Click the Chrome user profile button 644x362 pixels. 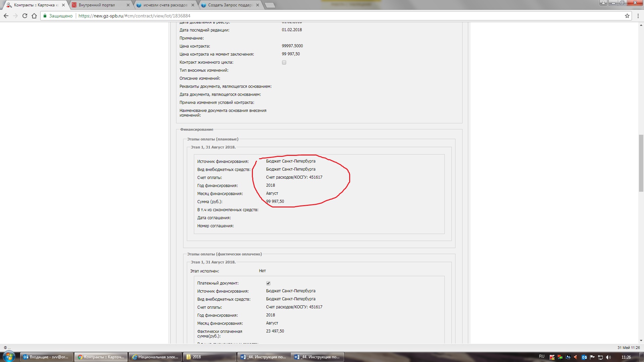pyautogui.click(x=603, y=3)
